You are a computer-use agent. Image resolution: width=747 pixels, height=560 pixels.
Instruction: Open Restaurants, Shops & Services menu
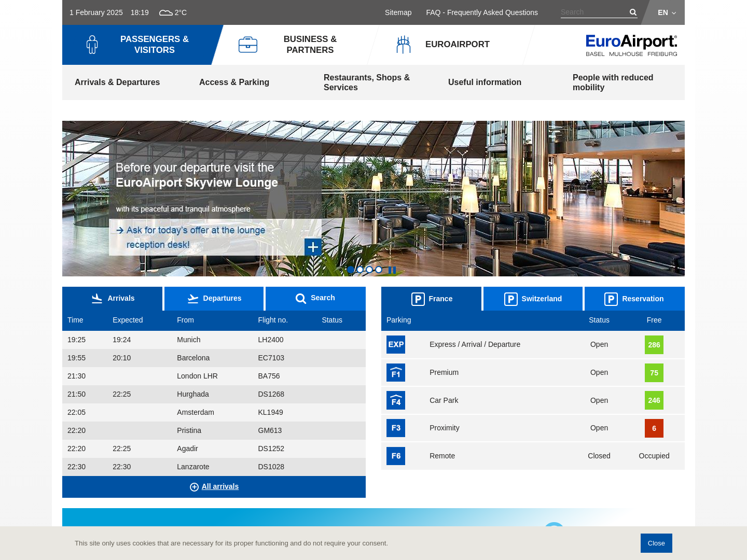point(367,82)
